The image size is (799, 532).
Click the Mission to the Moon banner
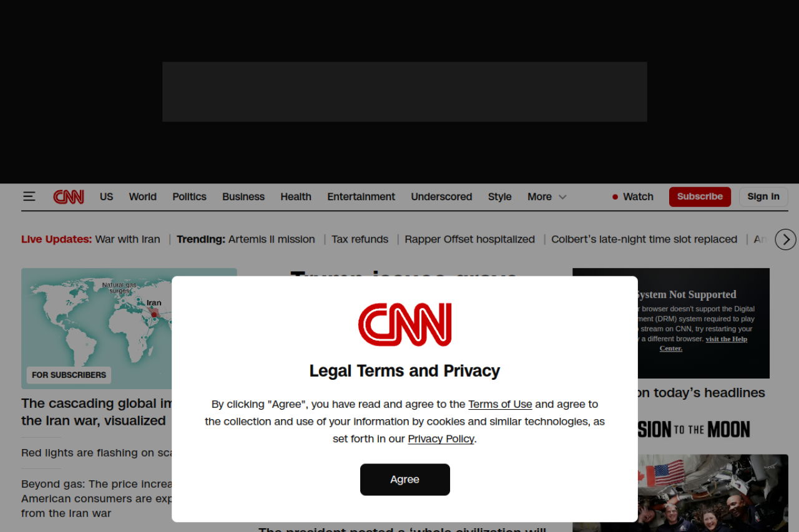click(x=694, y=429)
